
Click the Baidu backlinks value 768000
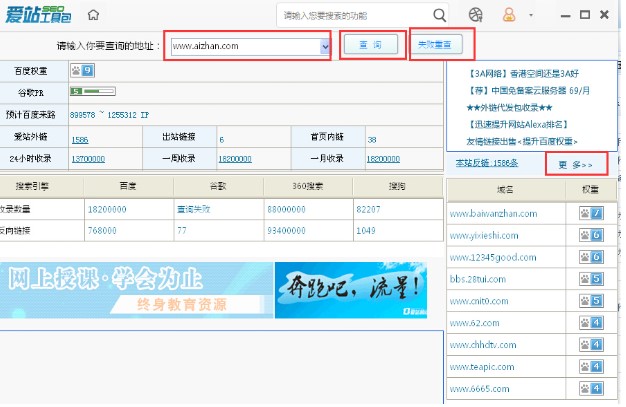tap(102, 230)
